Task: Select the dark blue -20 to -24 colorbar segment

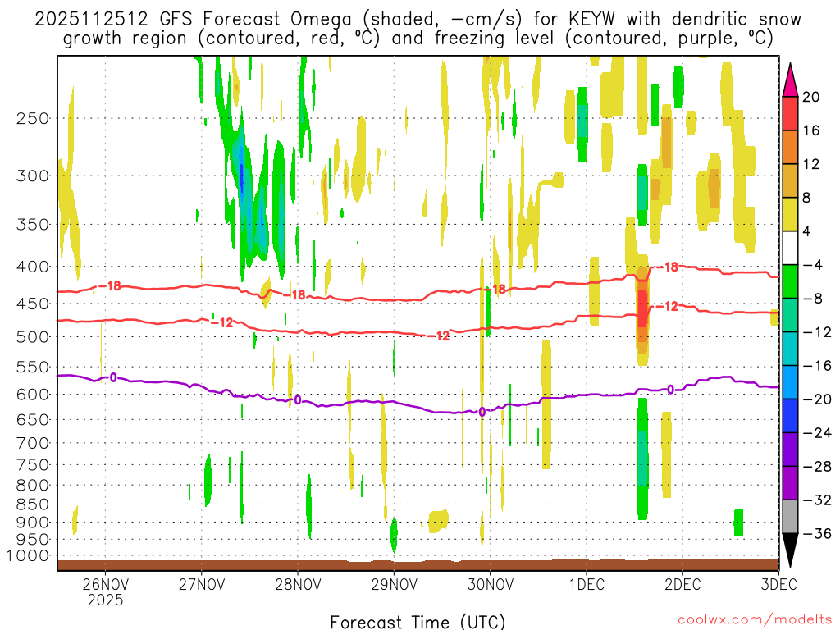Action: tap(790, 416)
